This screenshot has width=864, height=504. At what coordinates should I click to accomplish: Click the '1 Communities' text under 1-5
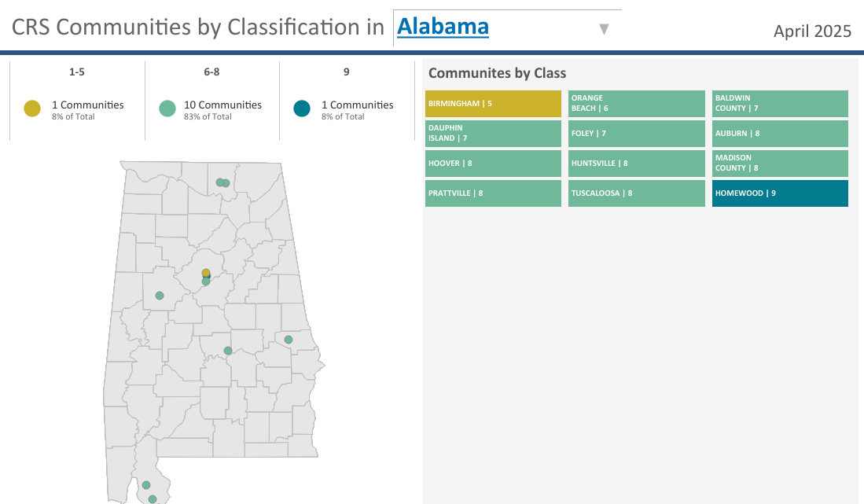(x=87, y=105)
